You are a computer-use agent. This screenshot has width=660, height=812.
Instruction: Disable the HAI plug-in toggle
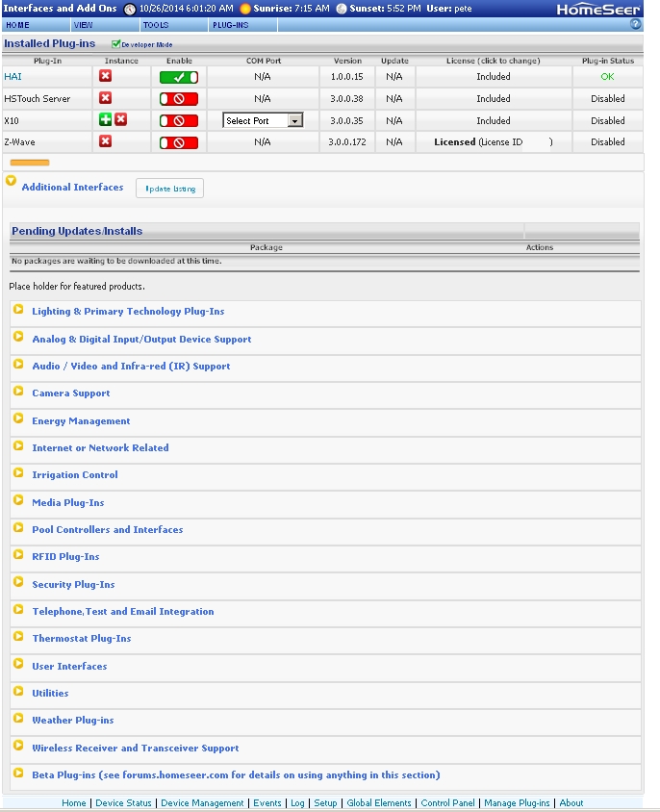click(x=179, y=77)
